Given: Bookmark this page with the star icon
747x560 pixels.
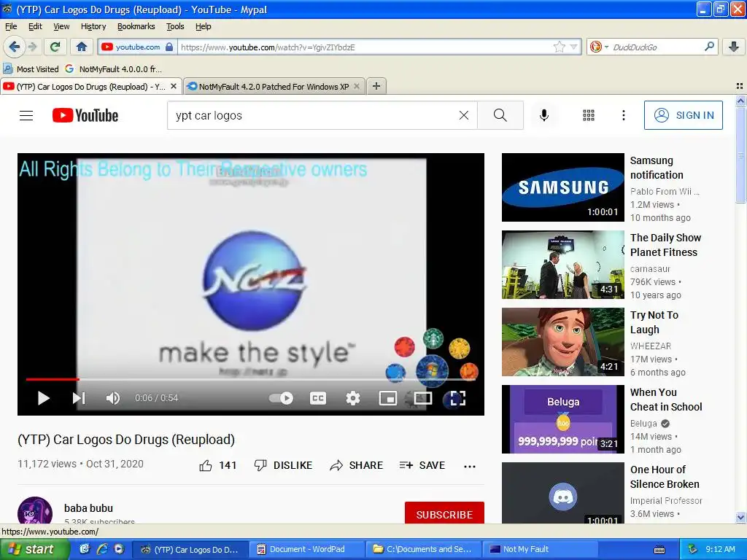Looking at the screenshot, I should pos(559,47).
